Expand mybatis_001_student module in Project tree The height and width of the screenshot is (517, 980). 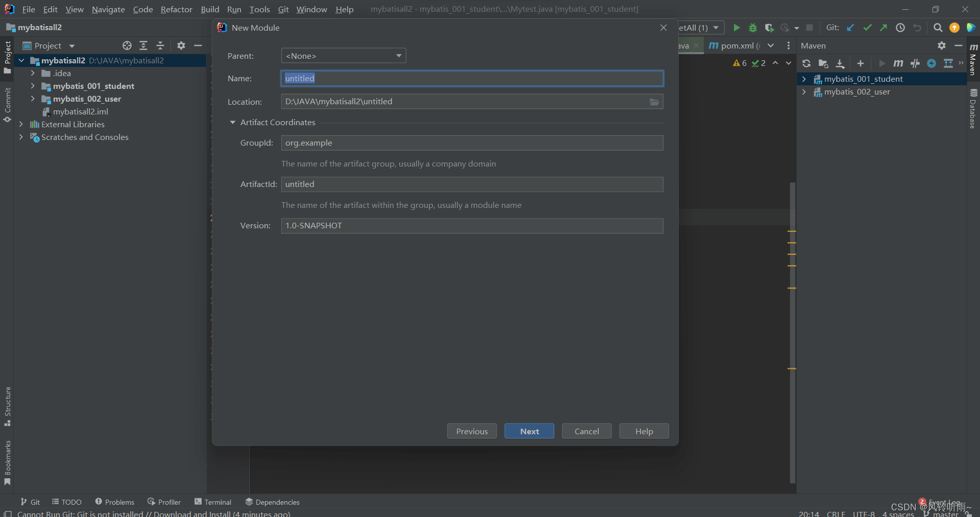33,86
